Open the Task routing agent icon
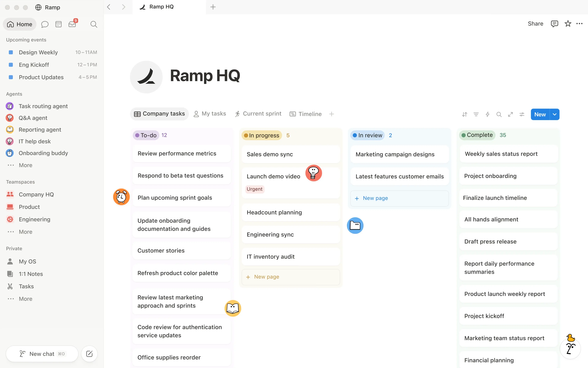 10,106
